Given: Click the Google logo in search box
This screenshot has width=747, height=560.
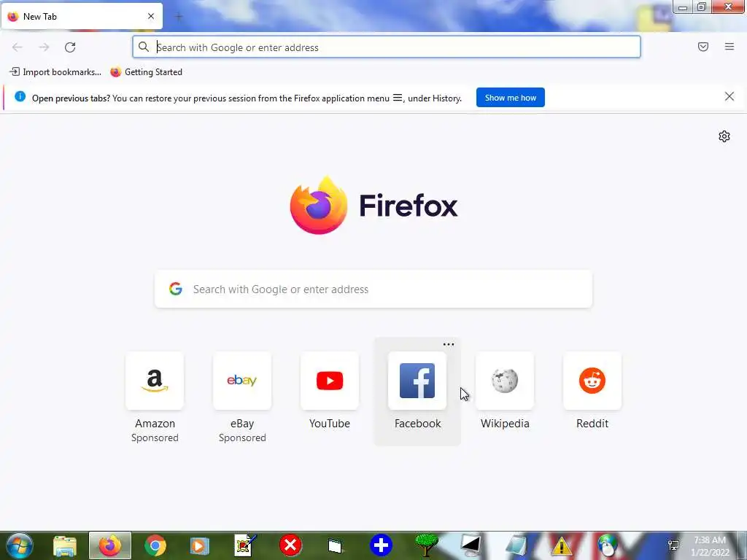Looking at the screenshot, I should click(x=176, y=289).
